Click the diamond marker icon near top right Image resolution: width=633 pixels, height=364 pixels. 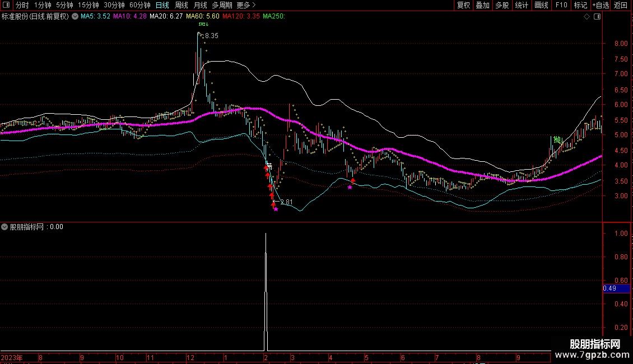click(587, 17)
